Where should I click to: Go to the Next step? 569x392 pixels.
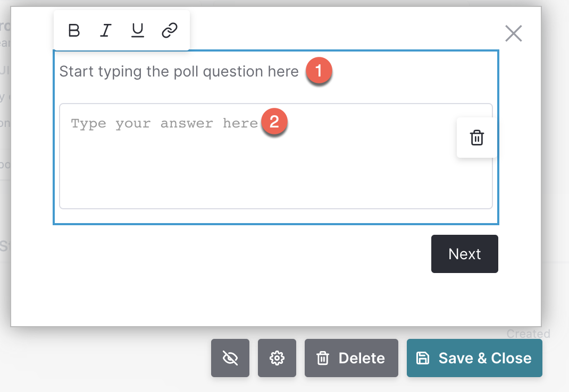(x=464, y=254)
